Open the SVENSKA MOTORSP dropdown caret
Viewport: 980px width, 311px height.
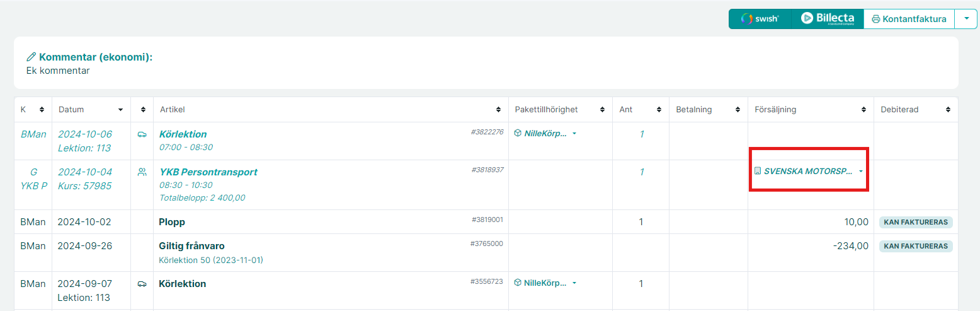861,172
